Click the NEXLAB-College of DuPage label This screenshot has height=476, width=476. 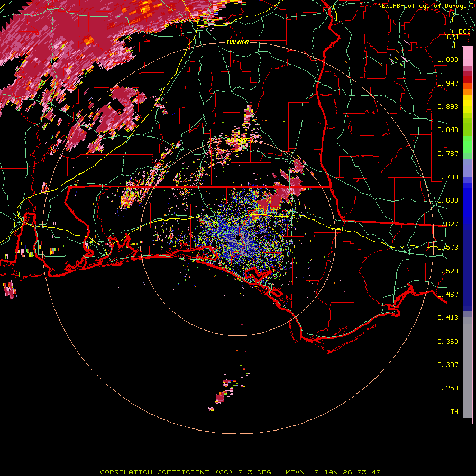pyautogui.click(x=426, y=6)
